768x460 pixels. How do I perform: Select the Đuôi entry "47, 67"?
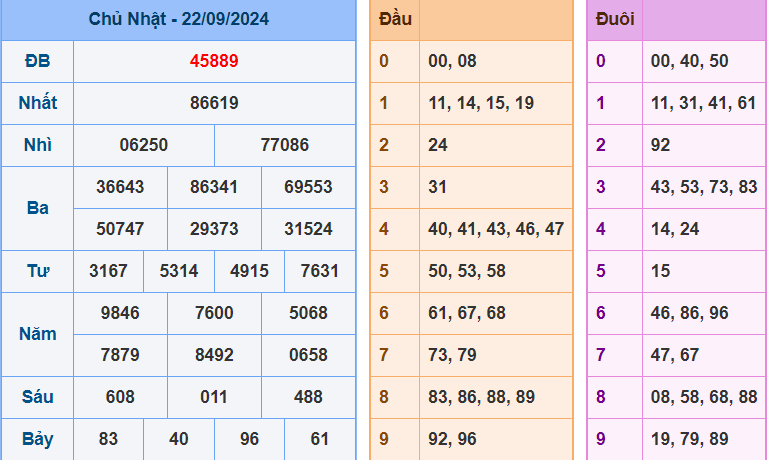(x=674, y=355)
